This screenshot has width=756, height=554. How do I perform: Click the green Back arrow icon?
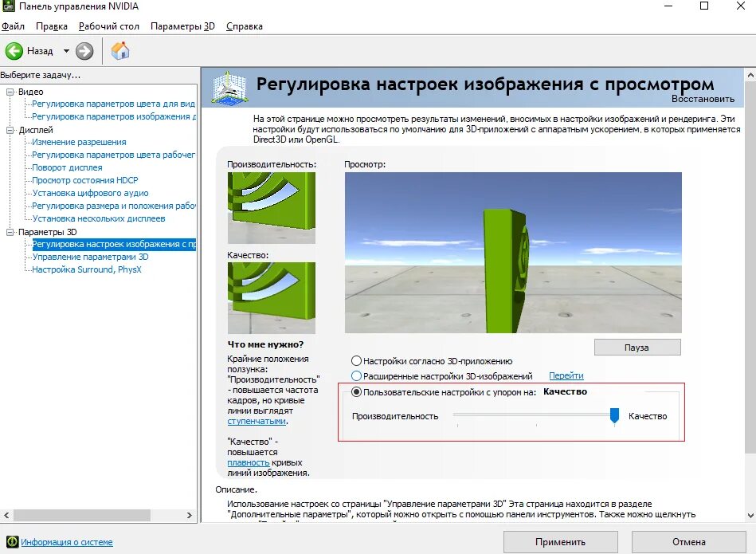14,51
